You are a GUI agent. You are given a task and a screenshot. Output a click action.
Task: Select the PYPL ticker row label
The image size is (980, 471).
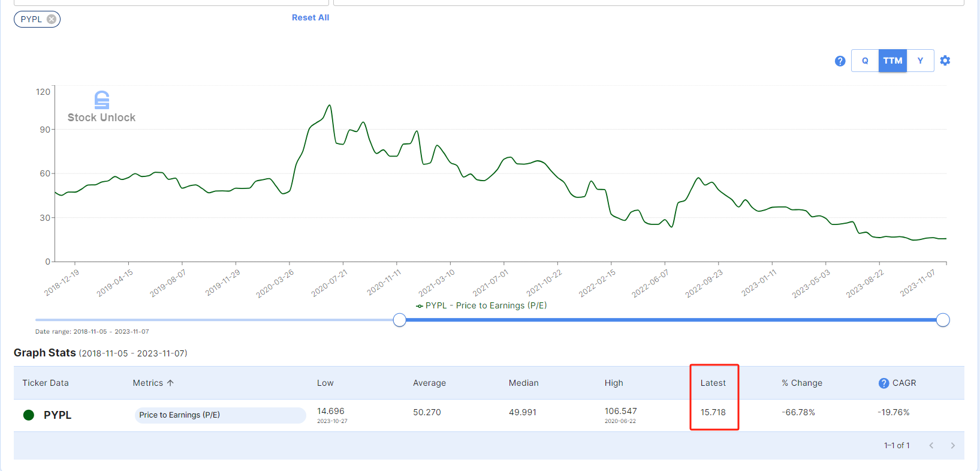(x=58, y=415)
